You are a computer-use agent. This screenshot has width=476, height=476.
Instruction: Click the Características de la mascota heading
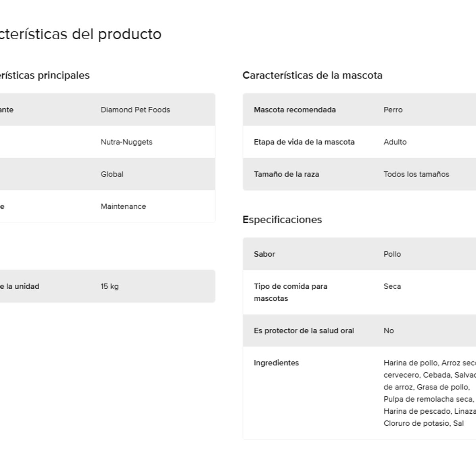[312, 75]
